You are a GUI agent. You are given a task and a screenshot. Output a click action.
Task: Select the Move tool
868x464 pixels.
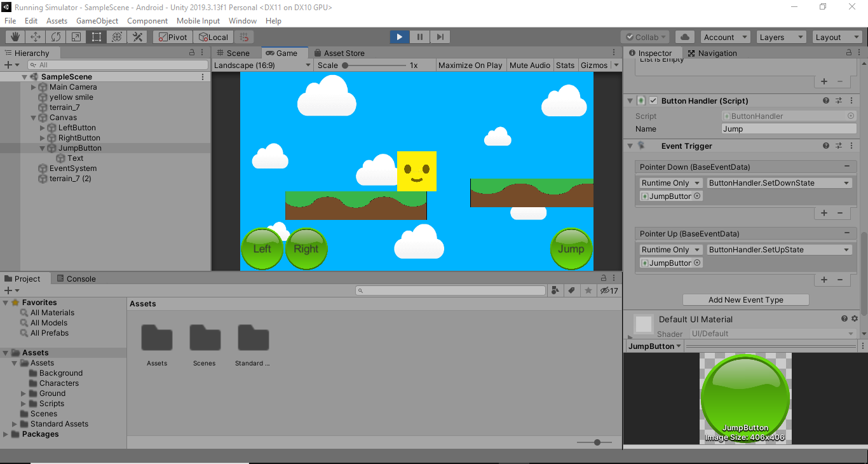tap(36, 37)
